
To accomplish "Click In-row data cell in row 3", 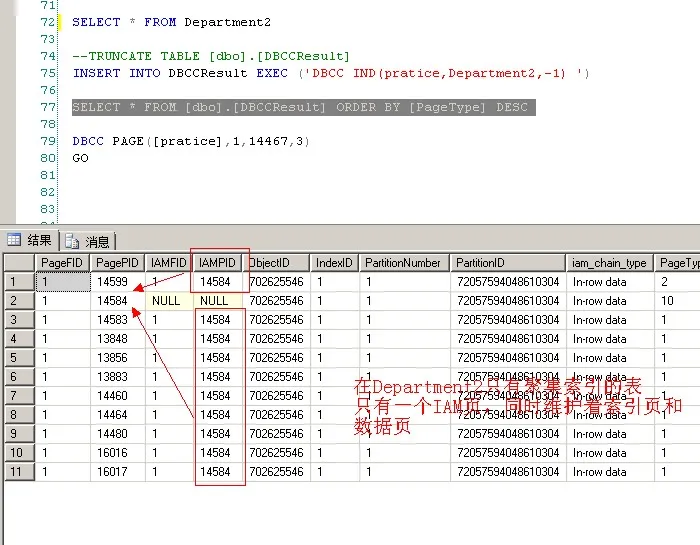I will (x=609, y=320).
